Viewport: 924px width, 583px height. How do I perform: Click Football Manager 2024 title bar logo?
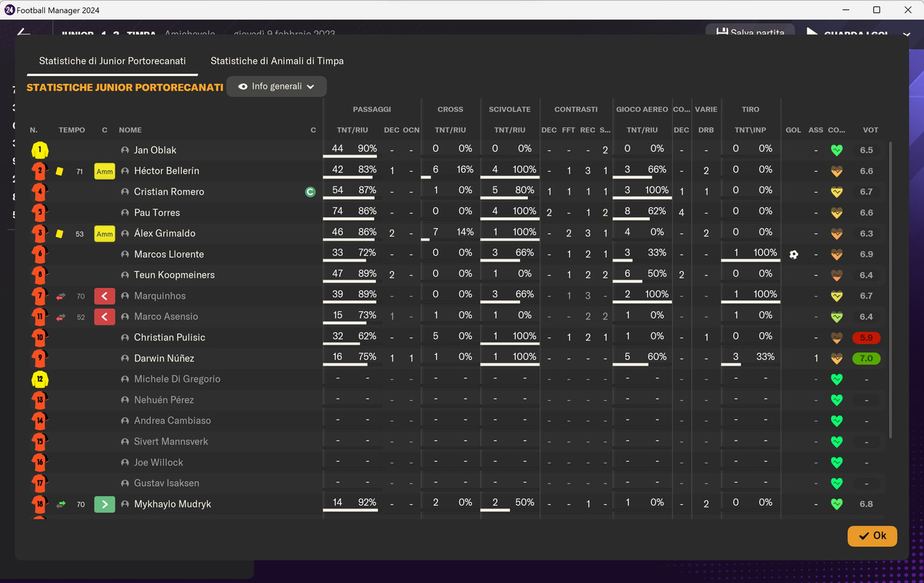click(9, 10)
